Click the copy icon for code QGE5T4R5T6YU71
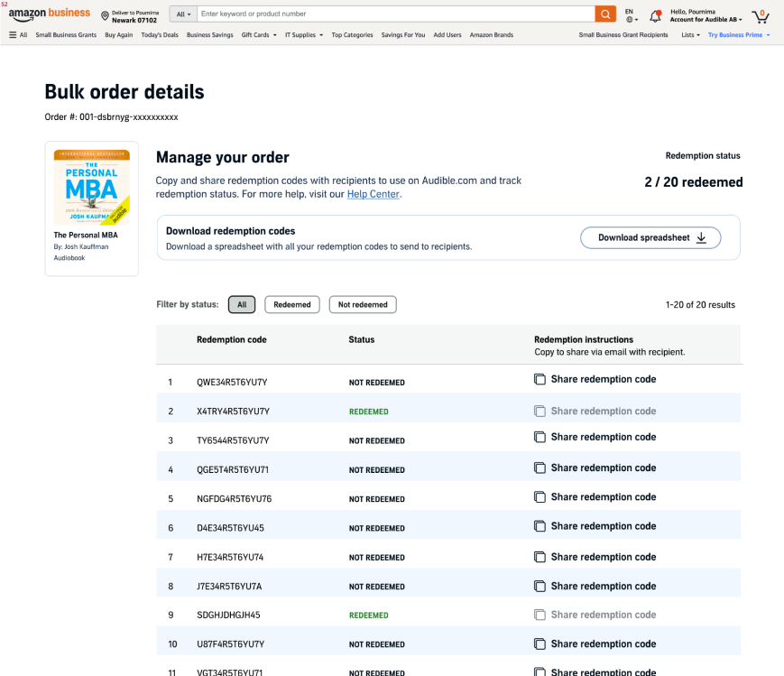Screen dimensions: 784x676 pos(540,468)
